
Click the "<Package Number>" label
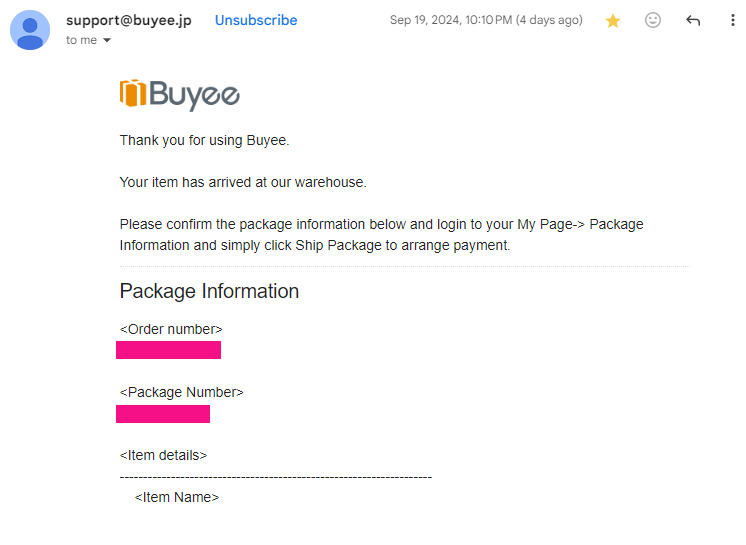[181, 392]
